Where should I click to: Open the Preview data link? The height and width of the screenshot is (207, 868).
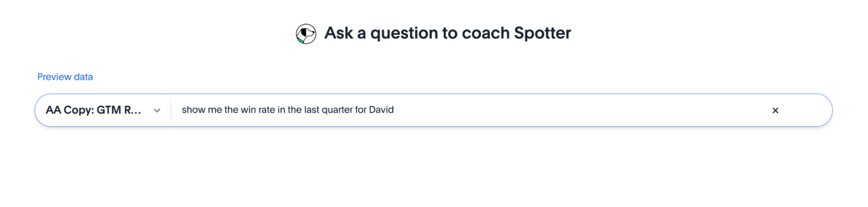(x=65, y=77)
